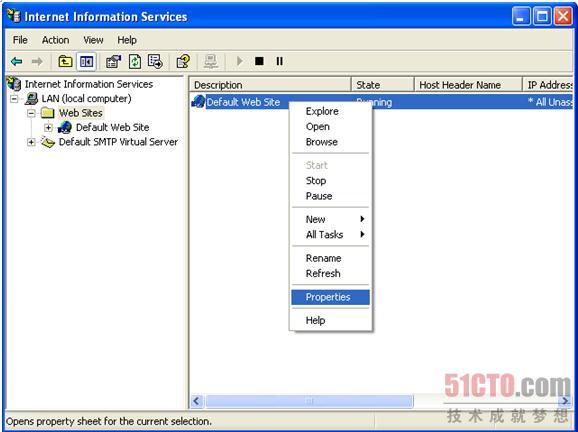This screenshot has width=578, height=432.
Task: Select the Web Sites tree label
Action: [x=81, y=113]
